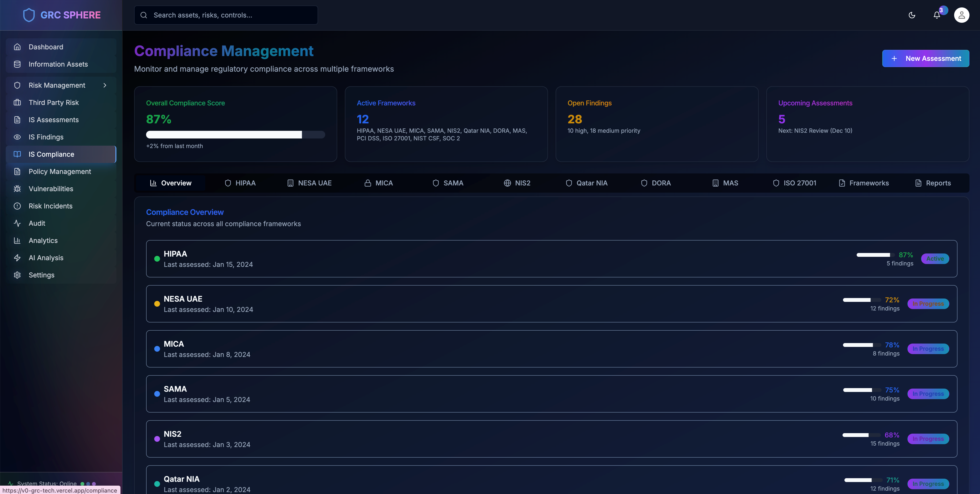The height and width of the screenshot is (494, 980).
Task: Click NESA UAE In Progress badge
Action: pyautogui.click(x=928, y=304)
